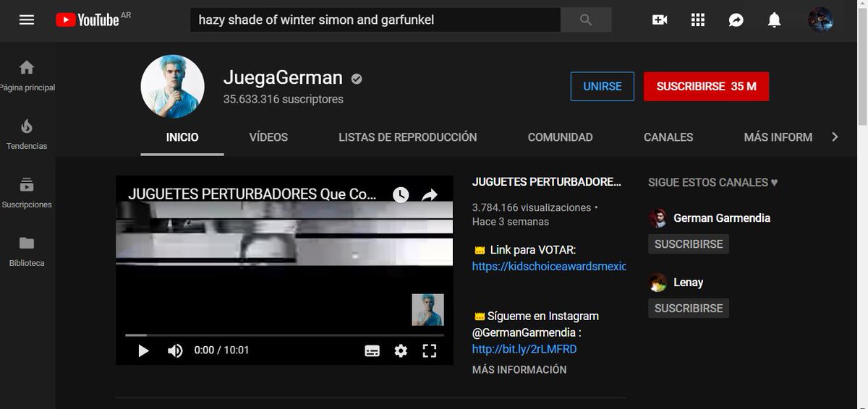This screenshot has width=868, height=409.
Task: Show more channel tabs with the arrow
Action: (835, 137)
